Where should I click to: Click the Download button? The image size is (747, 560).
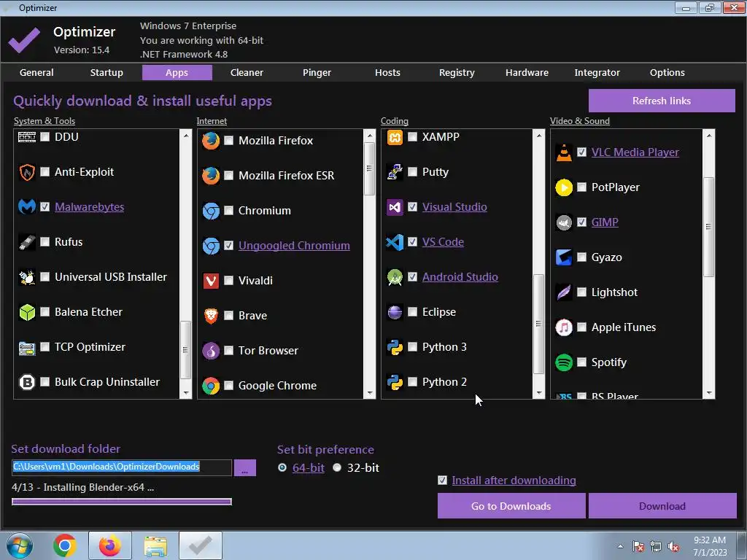(662, 506)
